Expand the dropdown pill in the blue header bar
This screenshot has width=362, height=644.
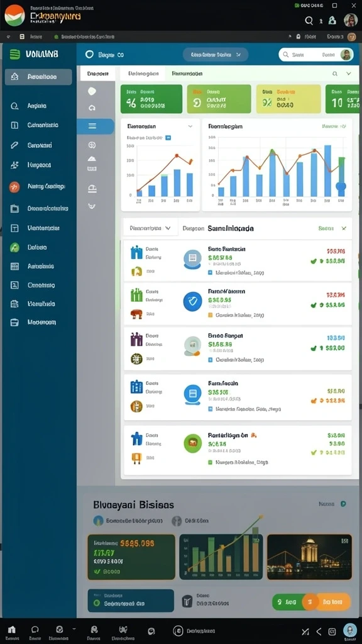(x=216, y=55)
